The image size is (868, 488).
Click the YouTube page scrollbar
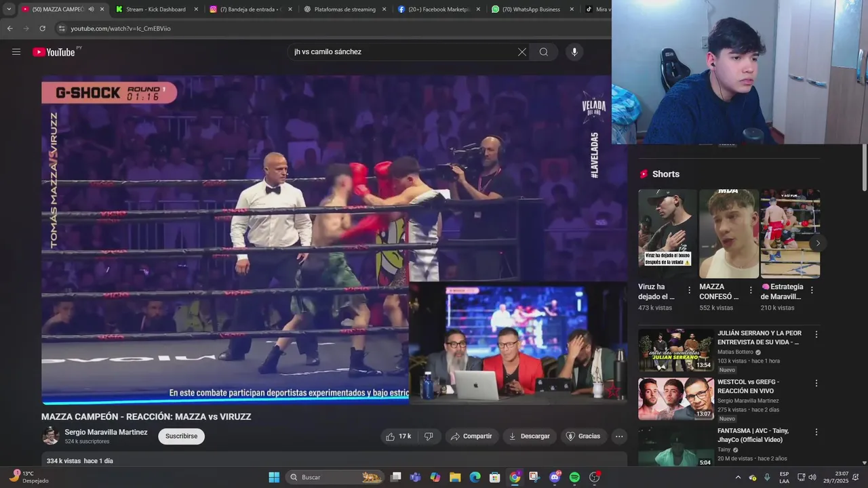[864, 166]
